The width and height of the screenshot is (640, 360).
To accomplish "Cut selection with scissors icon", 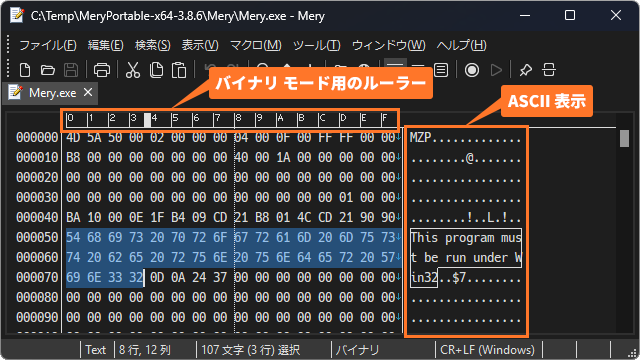I will (x=133, y=70).
